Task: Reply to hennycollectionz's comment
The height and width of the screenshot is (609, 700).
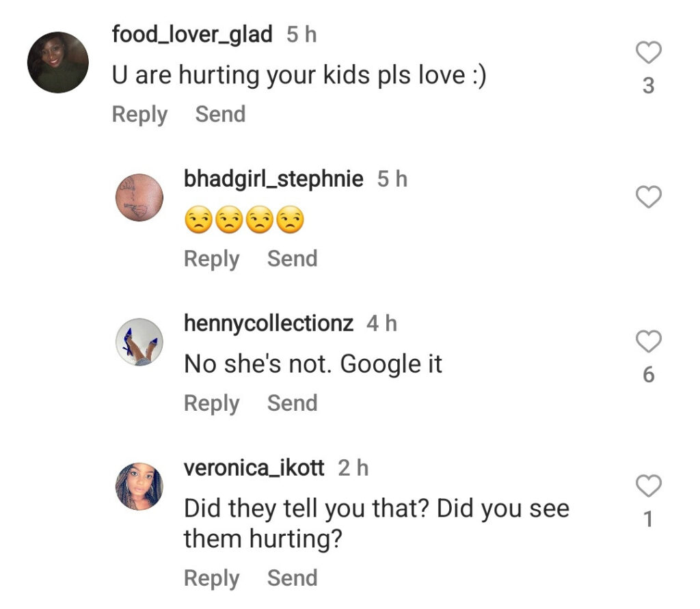Action: click(x=211, y=403)
